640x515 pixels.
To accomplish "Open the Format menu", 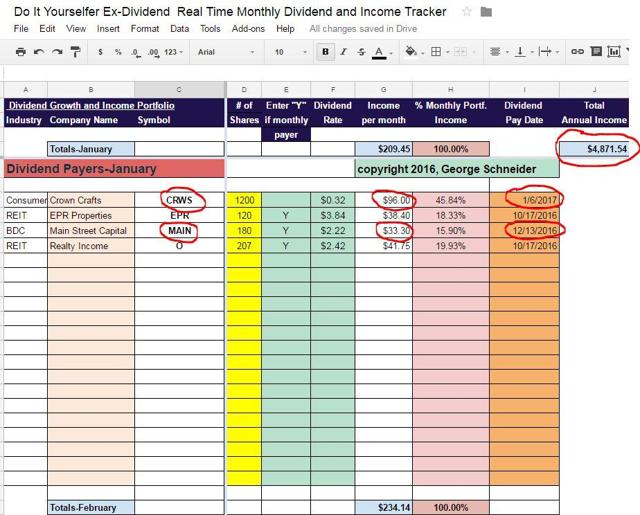I will [x=145, y=29].
